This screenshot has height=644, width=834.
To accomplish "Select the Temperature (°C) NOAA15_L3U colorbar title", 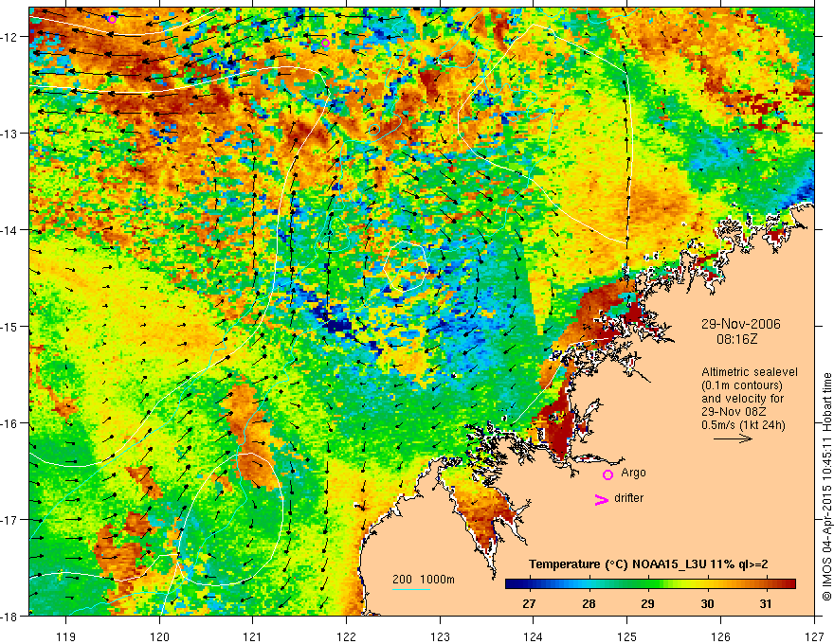I will 648,564.
